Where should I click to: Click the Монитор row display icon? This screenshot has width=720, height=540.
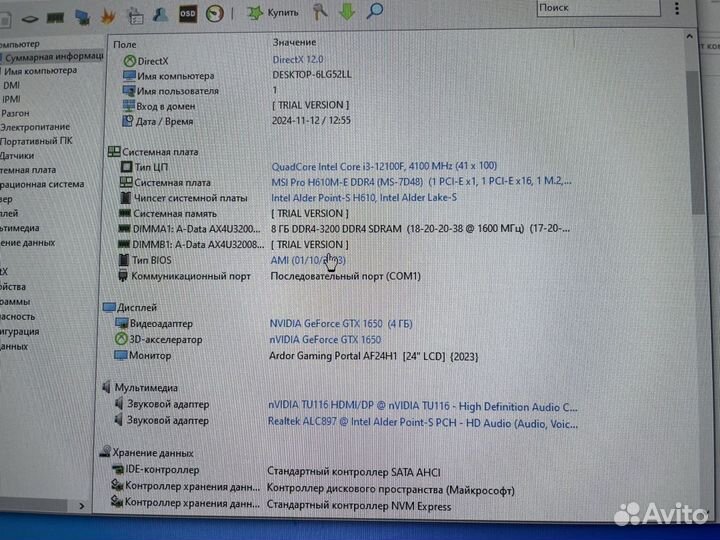tap(120, 355)
